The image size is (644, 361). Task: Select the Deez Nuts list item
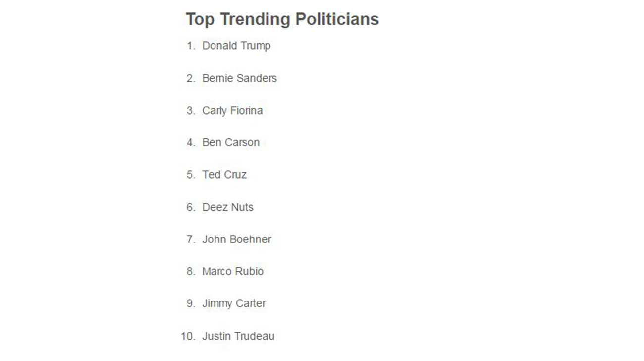[228, 207]
